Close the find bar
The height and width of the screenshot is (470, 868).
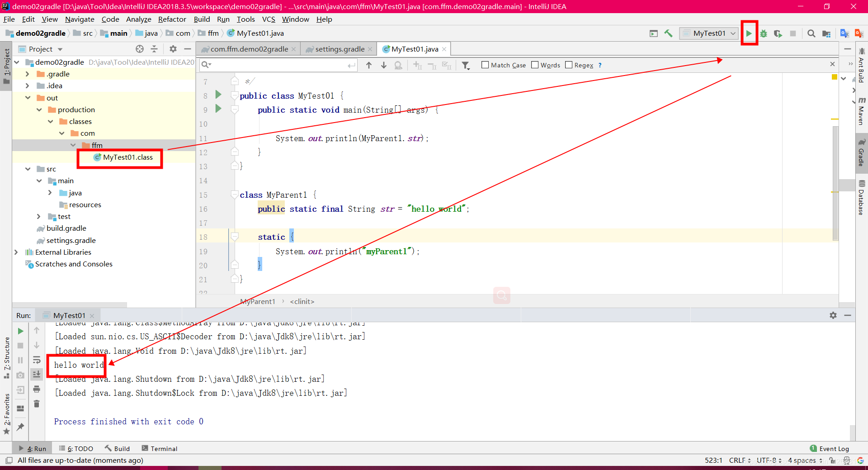832,64
